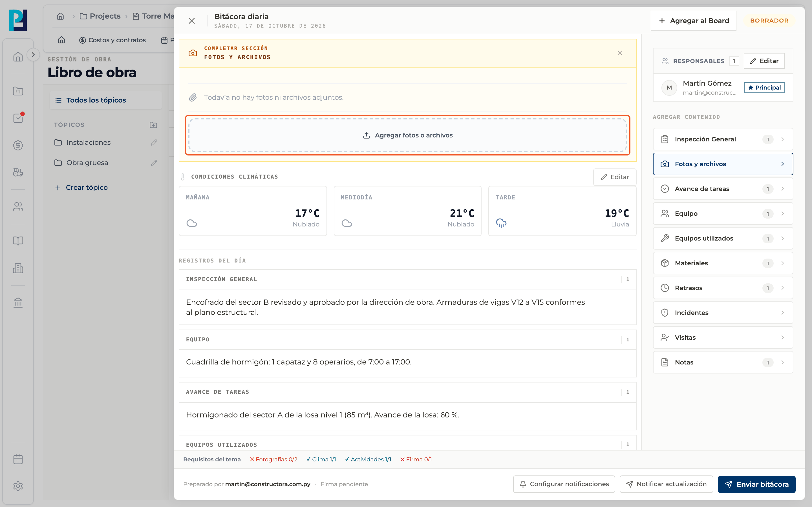Image resolution: width=812 pixels, height=507 pixels.
Task: Click the add-folder icon beside Tópicos
Action: tap(153, 125)
